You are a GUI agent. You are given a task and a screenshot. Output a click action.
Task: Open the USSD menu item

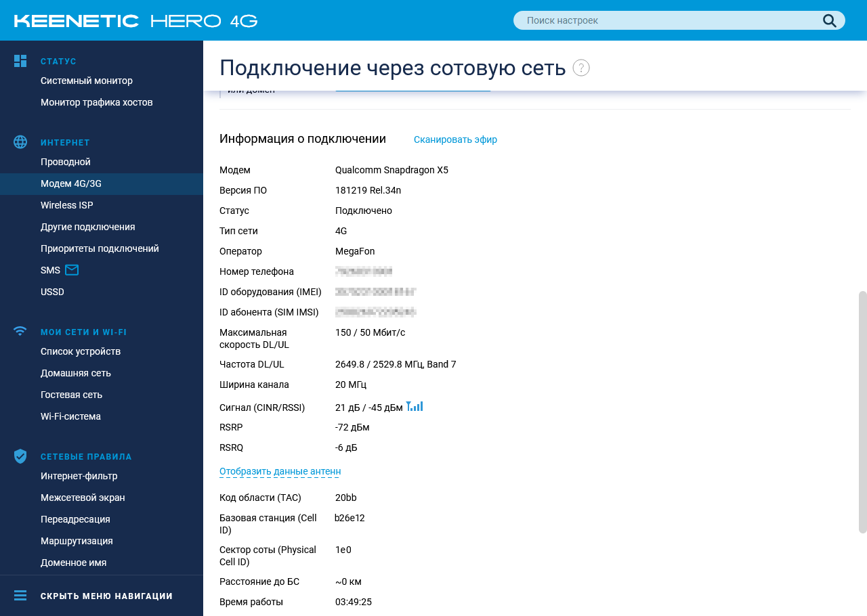[52, 292]
